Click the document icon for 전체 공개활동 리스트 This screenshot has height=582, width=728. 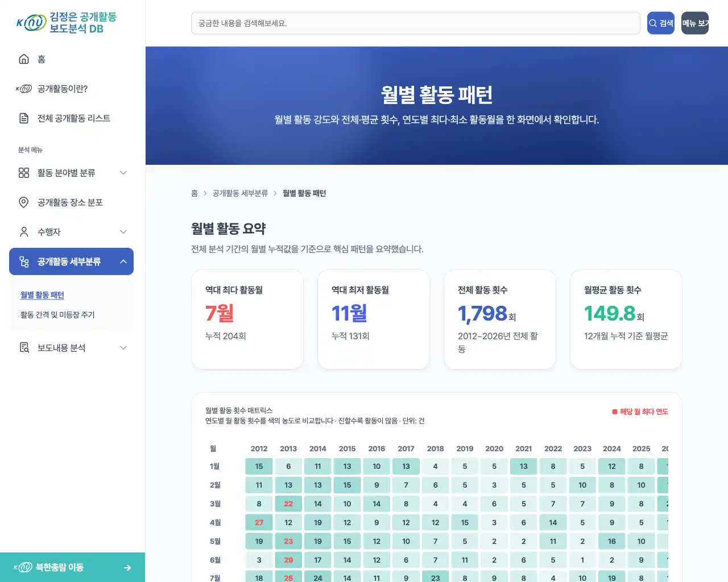coord(24,118)
